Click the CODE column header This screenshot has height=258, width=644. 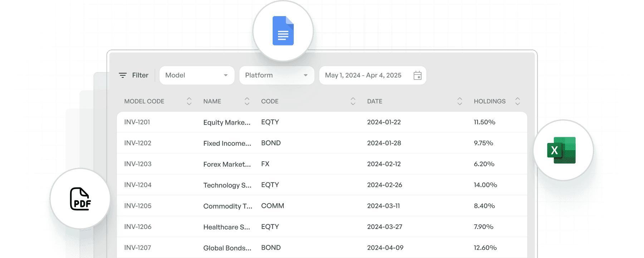pyautogui.click(x=270, y=101)
